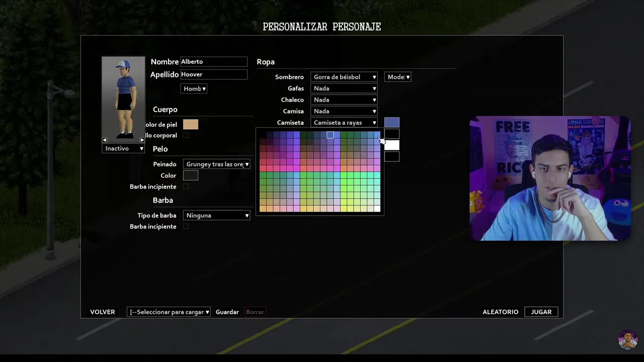Click the Cuerpo section heading
Screen dimensions: 644x362
point(165,110)
